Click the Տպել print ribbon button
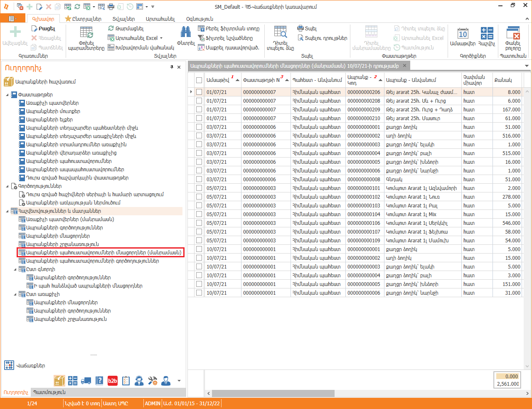 (x=307, y=29)
